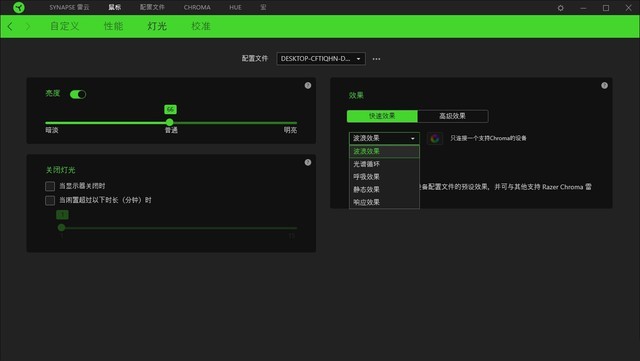
Task: Open the profile three-dots menu
Action: click(376, 59)
